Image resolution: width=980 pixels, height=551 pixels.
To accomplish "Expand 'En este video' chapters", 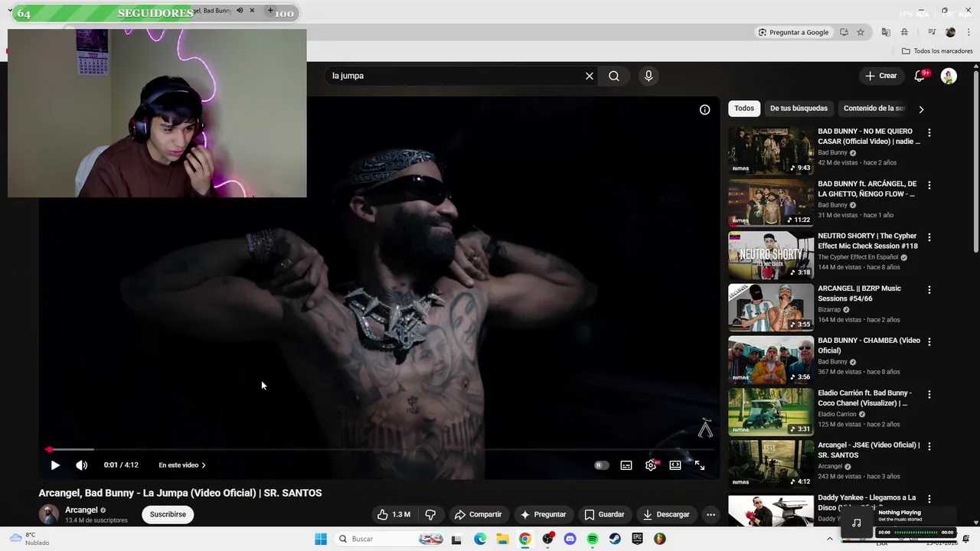I will tap(182, 465).
